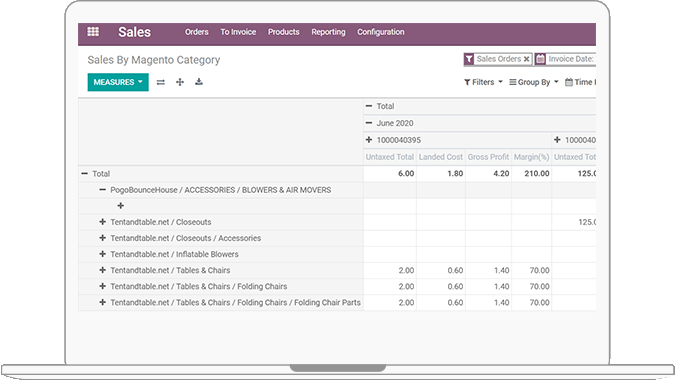Click the expand all icon
Image resolution: width=675 pixels, height=380 pixels.
180,82
